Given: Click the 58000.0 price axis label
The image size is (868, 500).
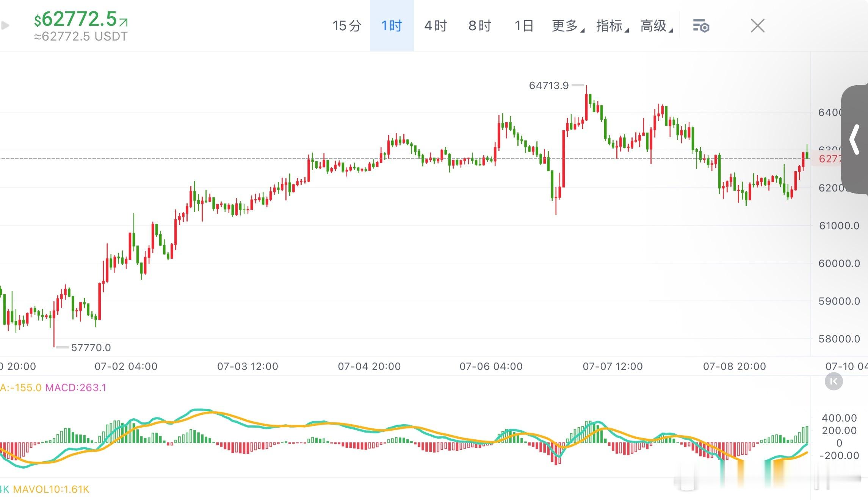Looking at the screenshot, I should click(x=839, y=339).
